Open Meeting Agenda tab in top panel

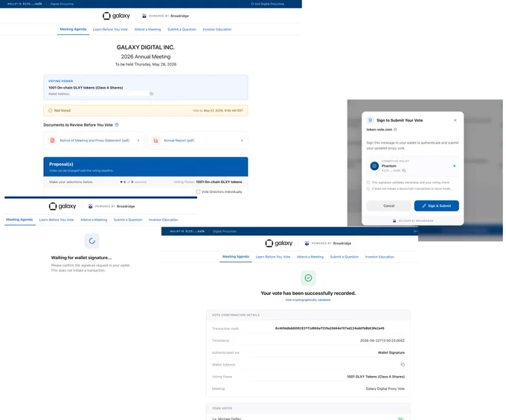coord(73,29)
